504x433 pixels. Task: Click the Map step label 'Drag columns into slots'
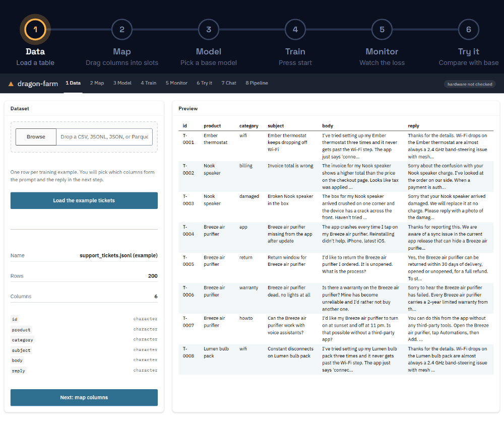tap(122, 62)
